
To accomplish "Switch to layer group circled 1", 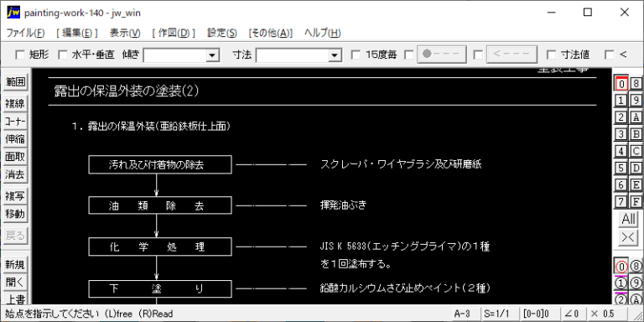I will point(621,283).
